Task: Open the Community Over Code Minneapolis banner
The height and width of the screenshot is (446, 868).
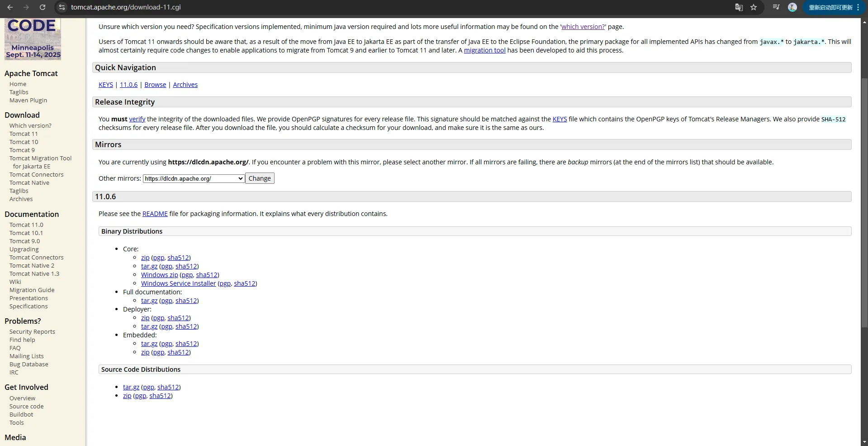Action: pos(33,39)
